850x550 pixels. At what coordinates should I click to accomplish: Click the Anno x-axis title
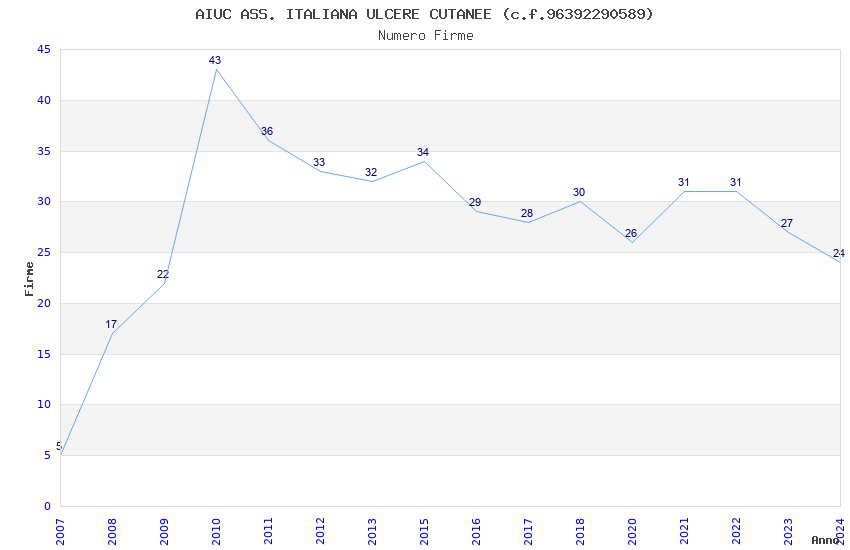coord(825,540)
